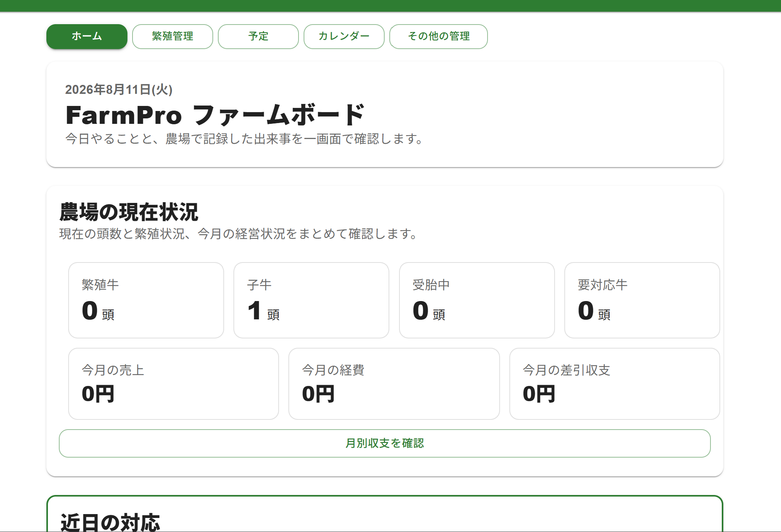Viewport: 781px width, 532px height.
Task: Click the 月別収支を確認 button
Action: (x=385, y=443)
